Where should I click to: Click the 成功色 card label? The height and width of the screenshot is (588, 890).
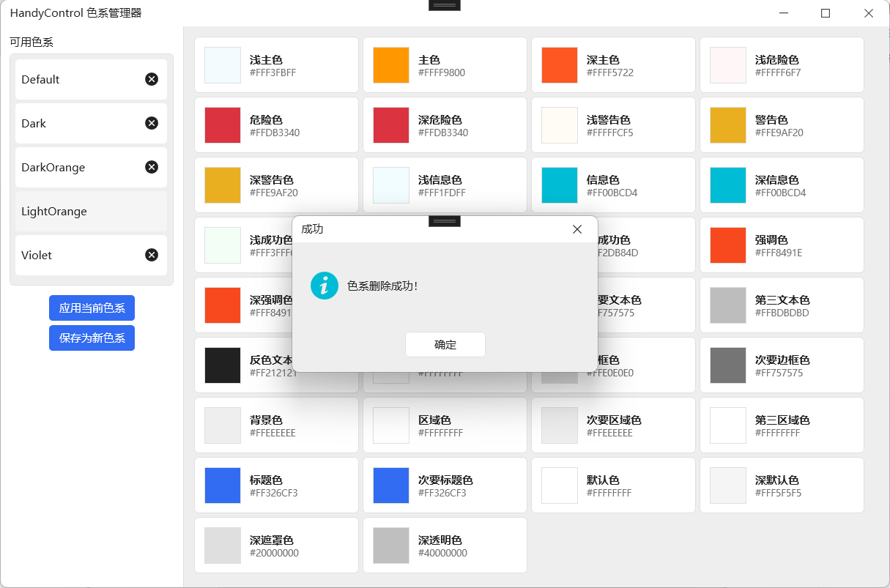[615, 240]
